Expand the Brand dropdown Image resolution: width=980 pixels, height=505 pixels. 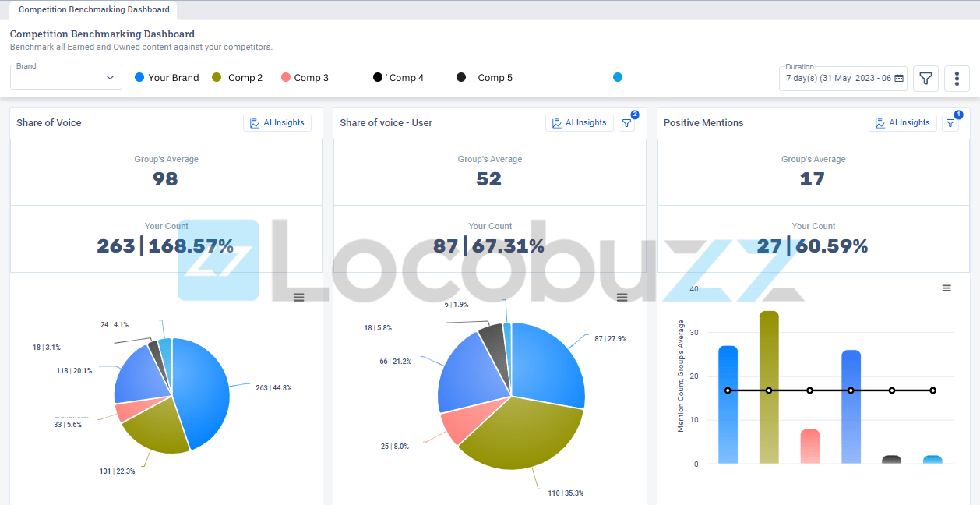pyautogui.click(x=66, y=77)
